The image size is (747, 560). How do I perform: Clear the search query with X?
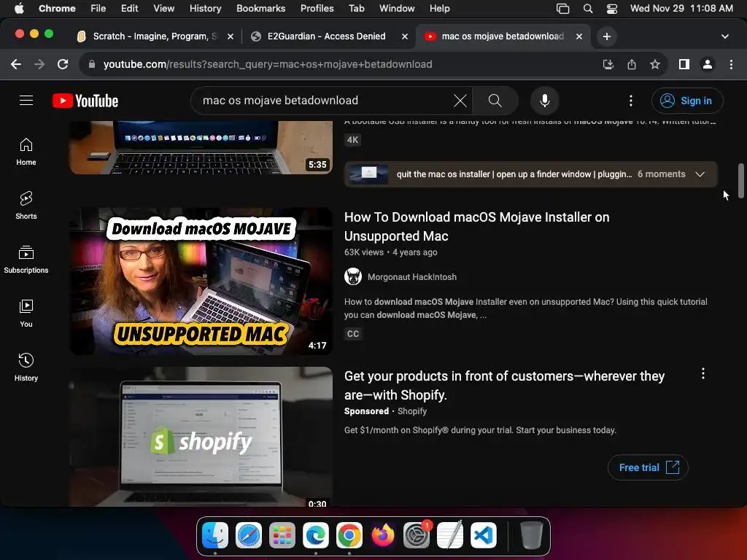pyautogui.click(x=460, y=101)
